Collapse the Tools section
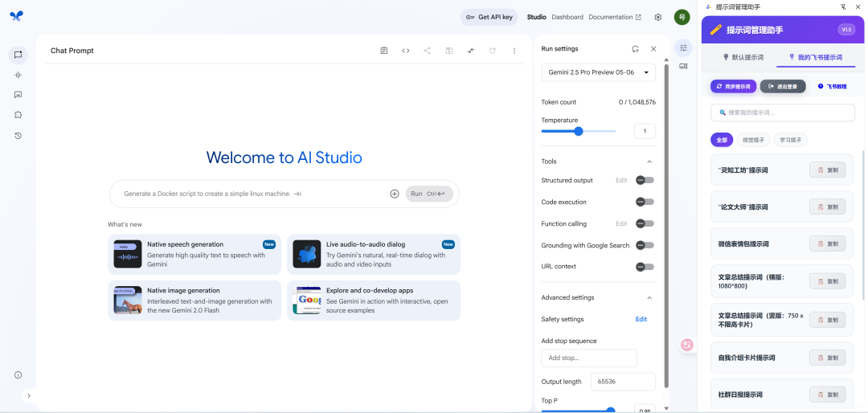The width and height of the screenshot is (868, 413). [649, 162]
